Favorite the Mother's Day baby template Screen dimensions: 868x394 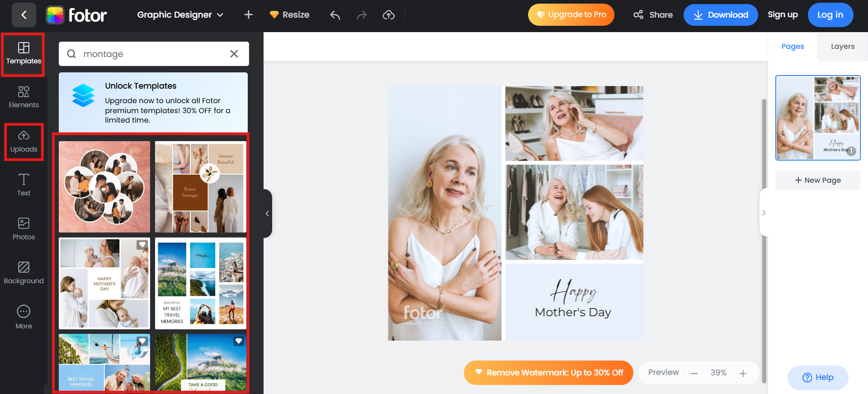[142, 245]
